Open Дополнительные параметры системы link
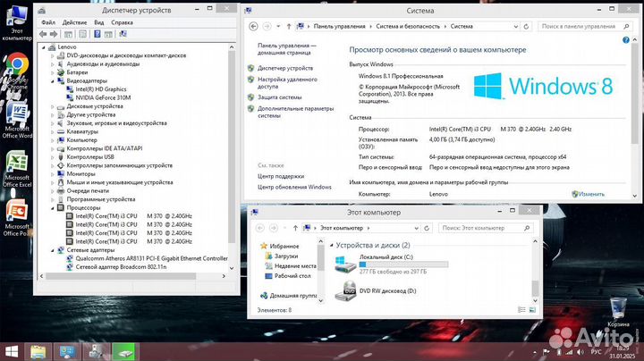This screenshot has width=644, height=361. (295, 112)
